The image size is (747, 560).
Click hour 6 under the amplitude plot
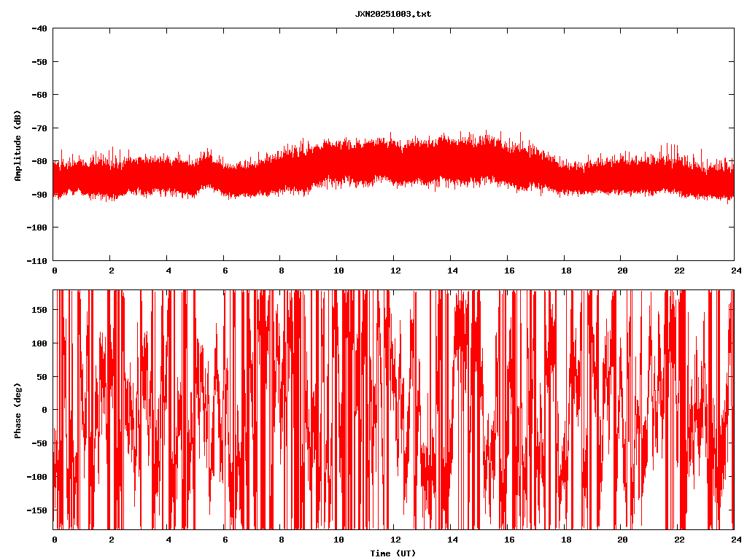tap(225, 271)
